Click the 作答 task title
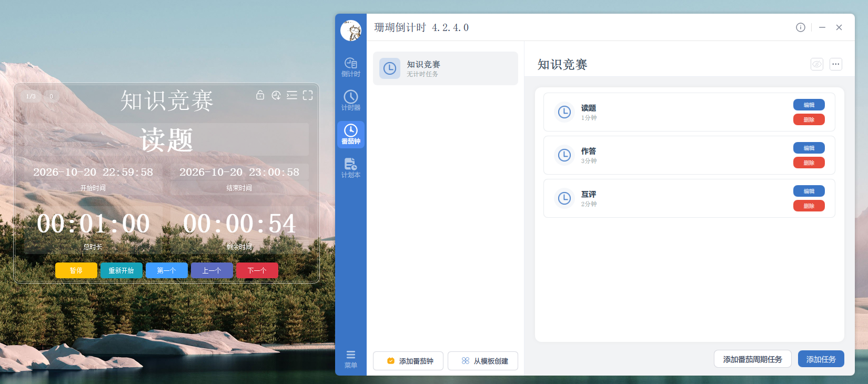This screenshot has width=868, height=384. coord(589,151)
